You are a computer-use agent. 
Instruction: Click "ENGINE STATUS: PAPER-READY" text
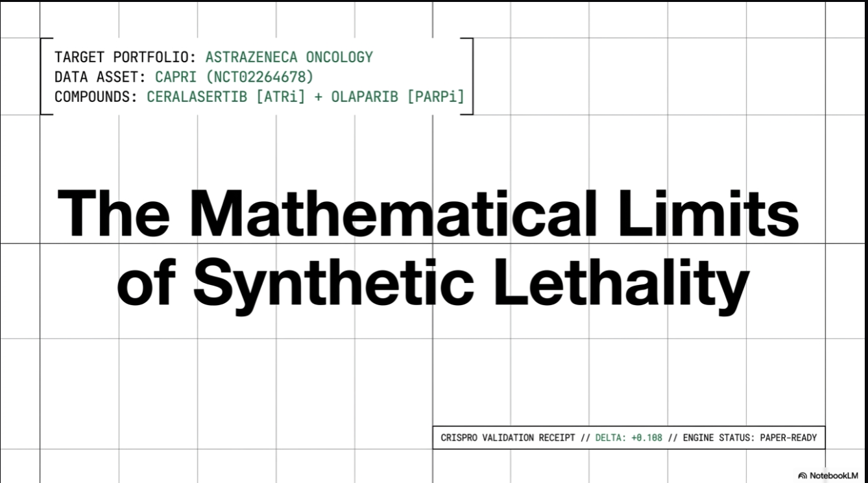click(750, 438)
